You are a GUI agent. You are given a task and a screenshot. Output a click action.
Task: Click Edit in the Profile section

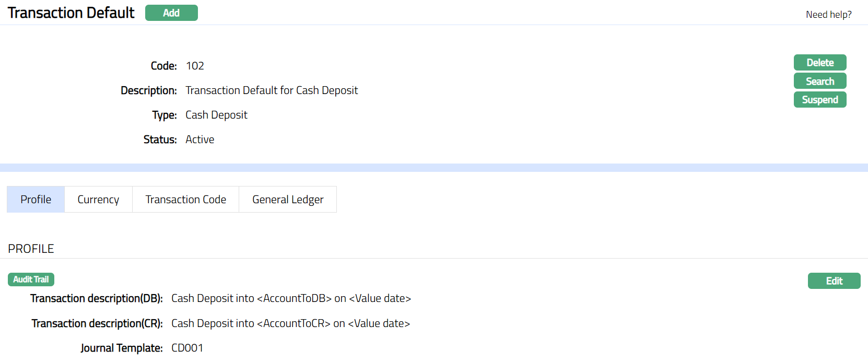(834, 281)
